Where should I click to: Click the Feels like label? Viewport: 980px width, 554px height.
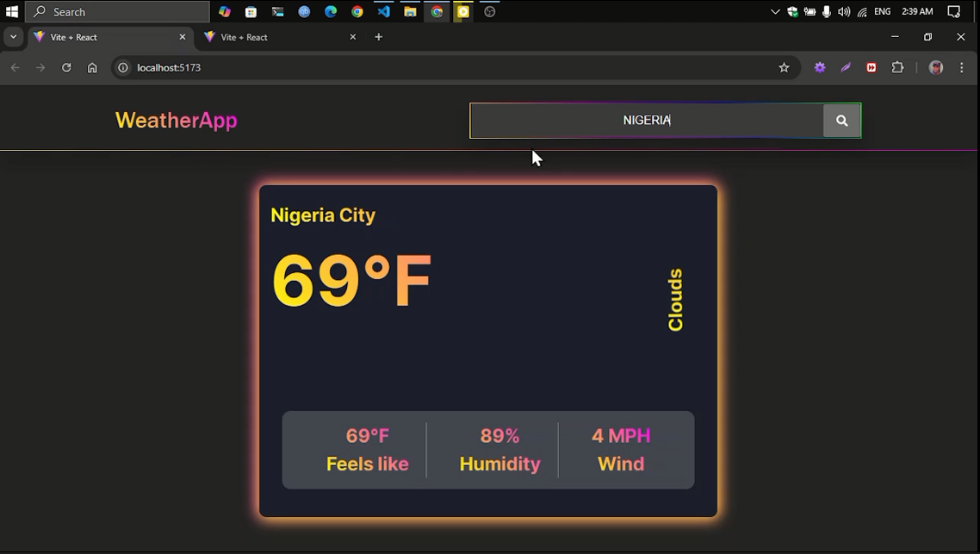pyautogui.click(x=368, y=464)
